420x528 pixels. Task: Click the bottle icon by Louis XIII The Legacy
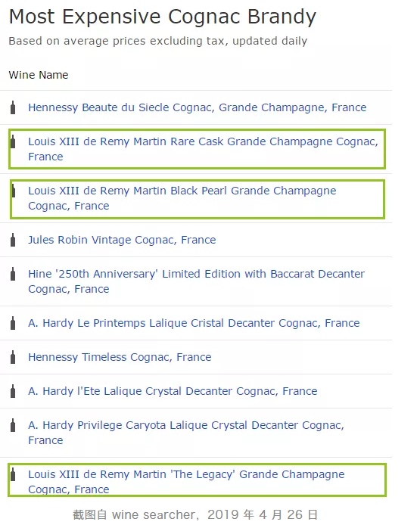(x=13, y=474)
